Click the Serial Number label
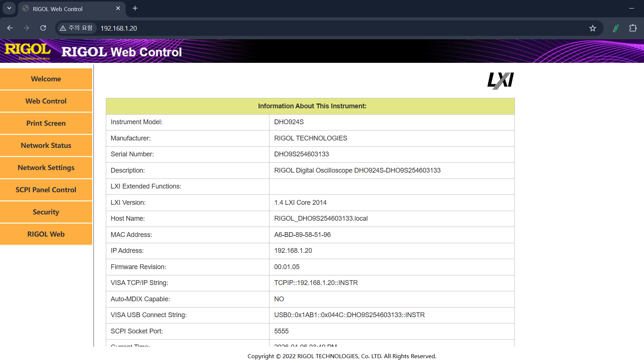644x363 pixels. click(x=132, y=154)
